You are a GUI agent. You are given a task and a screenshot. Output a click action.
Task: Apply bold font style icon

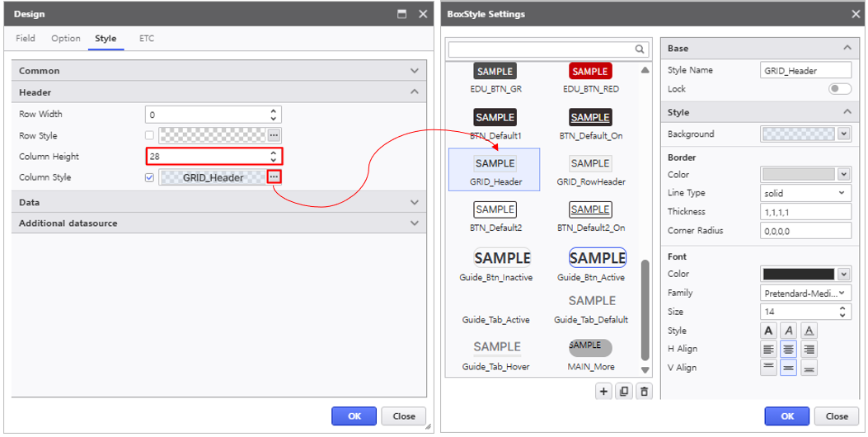point(768,331)
